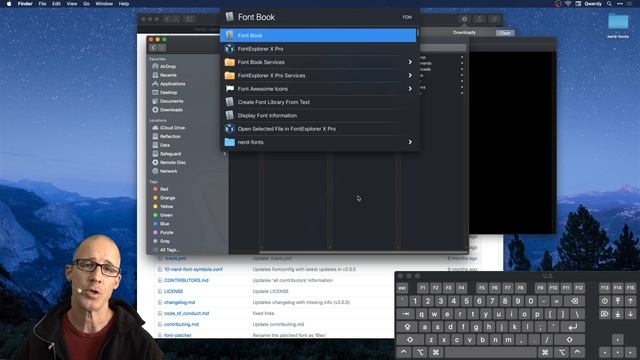640x360 pixels.
Task: Click esc key on keyboard viewer
Action: pyautogui.click(x=402, y=288)
